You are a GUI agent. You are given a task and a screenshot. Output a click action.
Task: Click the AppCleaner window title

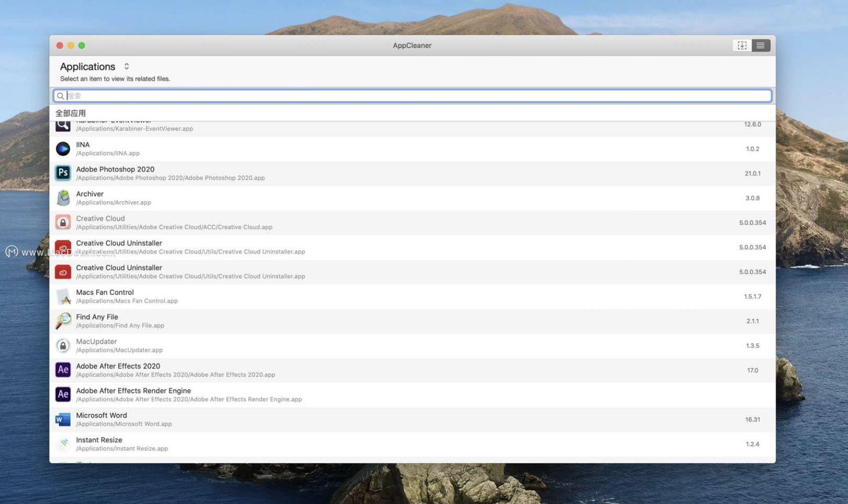click(x=412, y=45)
